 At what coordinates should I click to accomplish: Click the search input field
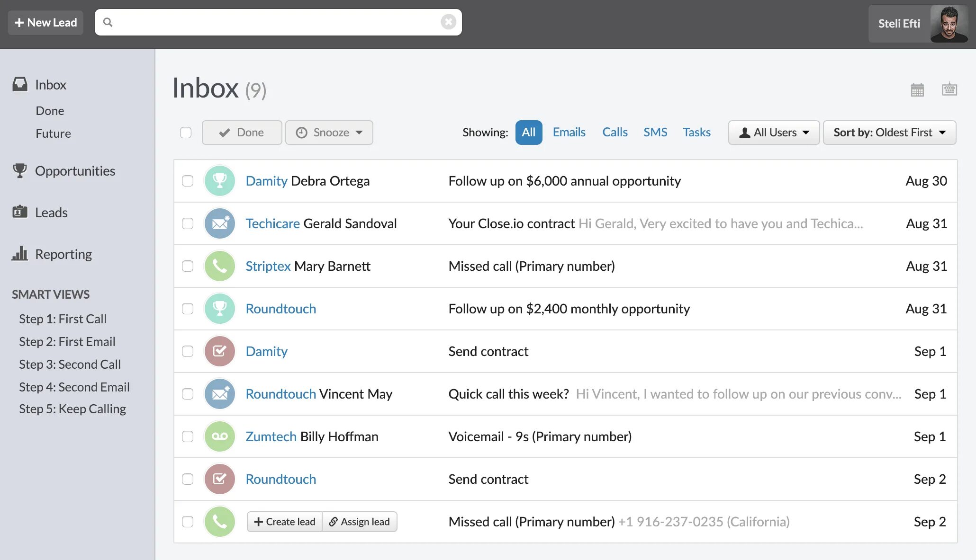(x=278, y=22)
